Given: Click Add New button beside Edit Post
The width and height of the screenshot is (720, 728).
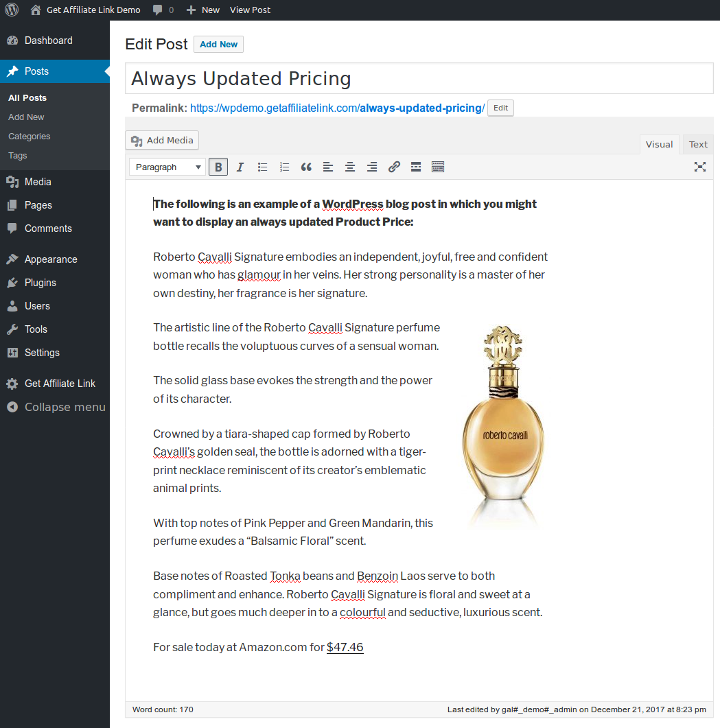Looking at the screenshot, I should tap(218, 44).
